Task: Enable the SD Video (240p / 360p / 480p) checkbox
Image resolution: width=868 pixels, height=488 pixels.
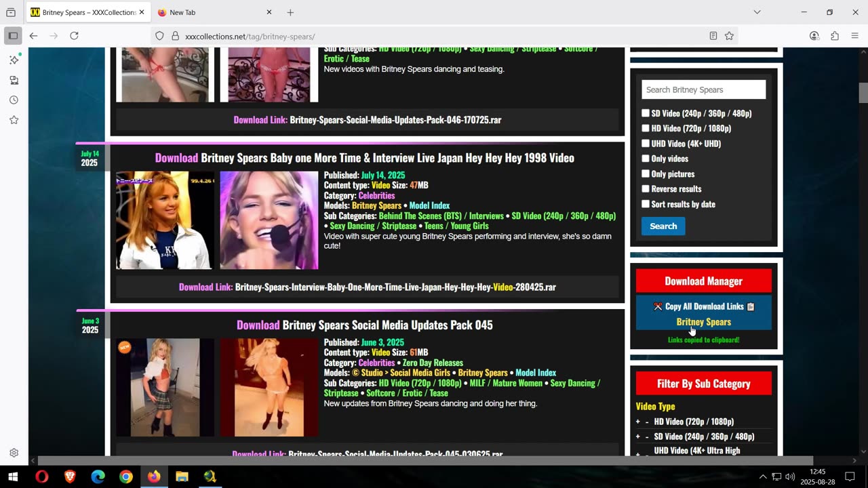Action: [x=646, y=113]
